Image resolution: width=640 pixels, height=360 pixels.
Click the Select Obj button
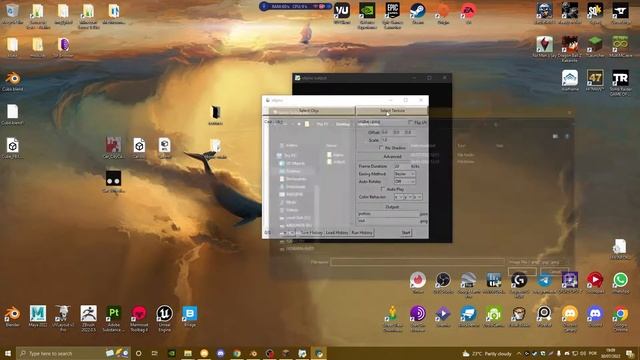[x=309, y=111]
